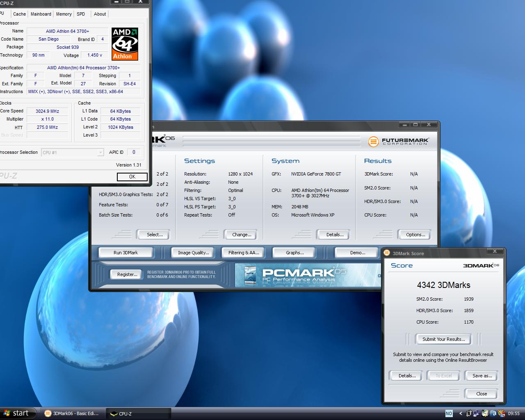Close the 3DMark Score window with X

pyautogui.click(x=495, y=251)
